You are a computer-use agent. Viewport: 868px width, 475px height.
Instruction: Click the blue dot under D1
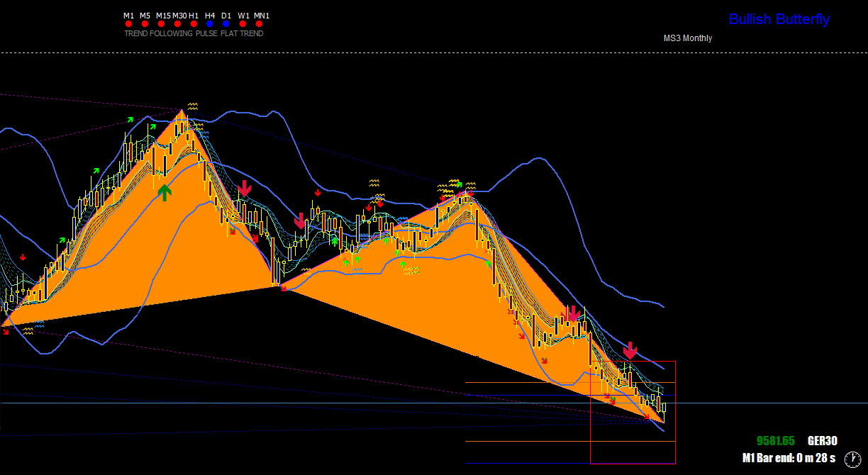[x=226, y=24]
